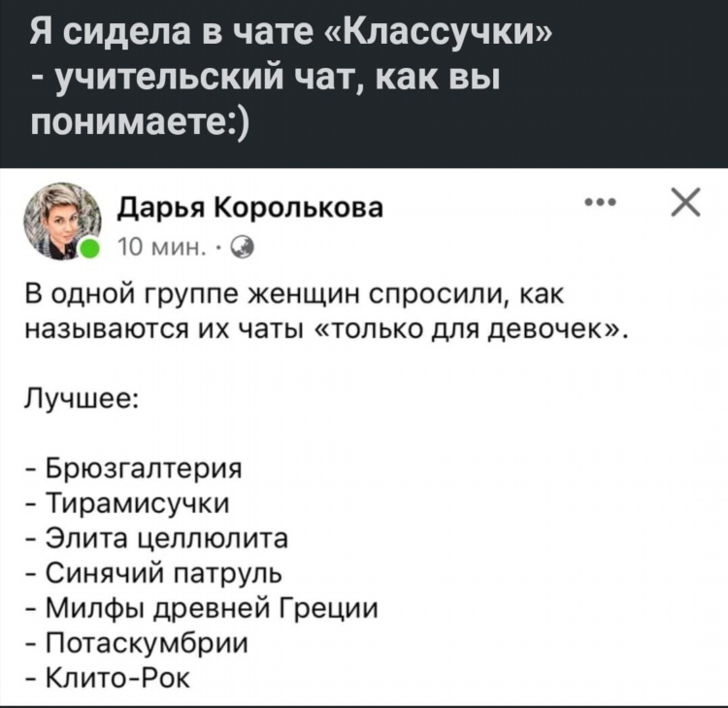Image resolution: width=728 pixels, height=708 pixels.
Task: Click the '10 мин.' post timestamp
Action: (x=162, y=247)
